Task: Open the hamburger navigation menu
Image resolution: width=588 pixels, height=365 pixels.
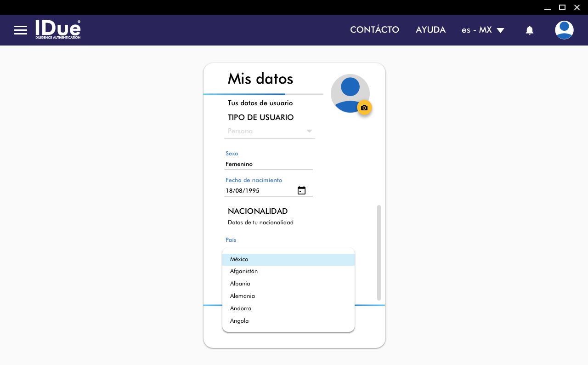Action: 21,30
